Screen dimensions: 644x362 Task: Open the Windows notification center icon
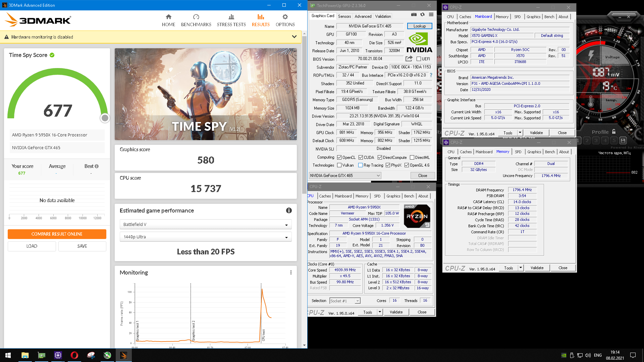point(633,355)
